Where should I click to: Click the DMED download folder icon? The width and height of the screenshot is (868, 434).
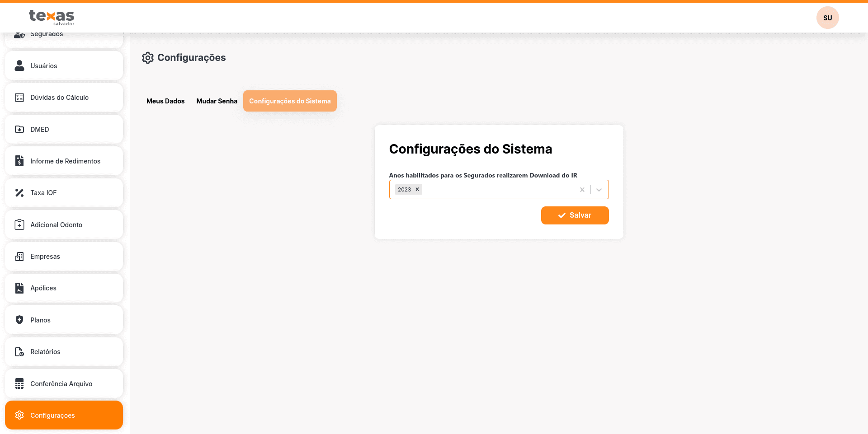click(19, 130)
